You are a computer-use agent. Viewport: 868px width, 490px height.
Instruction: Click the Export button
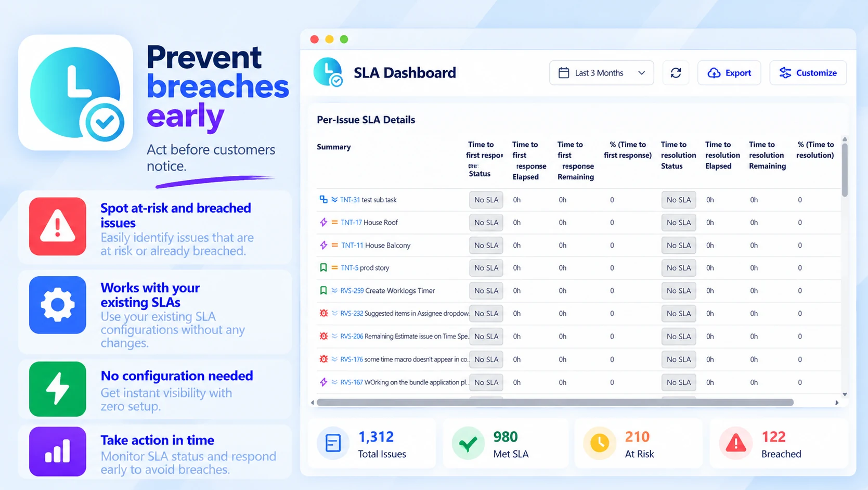729,73
